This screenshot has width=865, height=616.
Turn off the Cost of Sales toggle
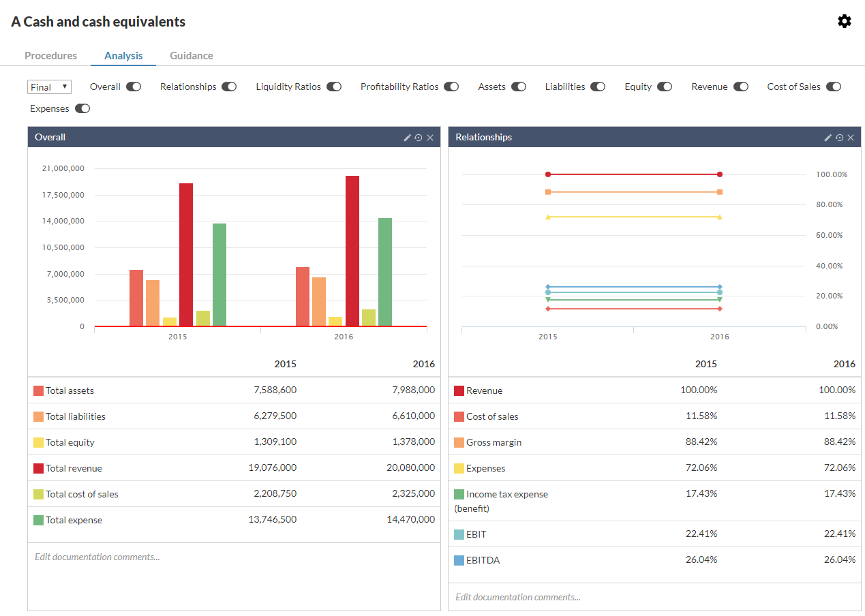(833, 87)
